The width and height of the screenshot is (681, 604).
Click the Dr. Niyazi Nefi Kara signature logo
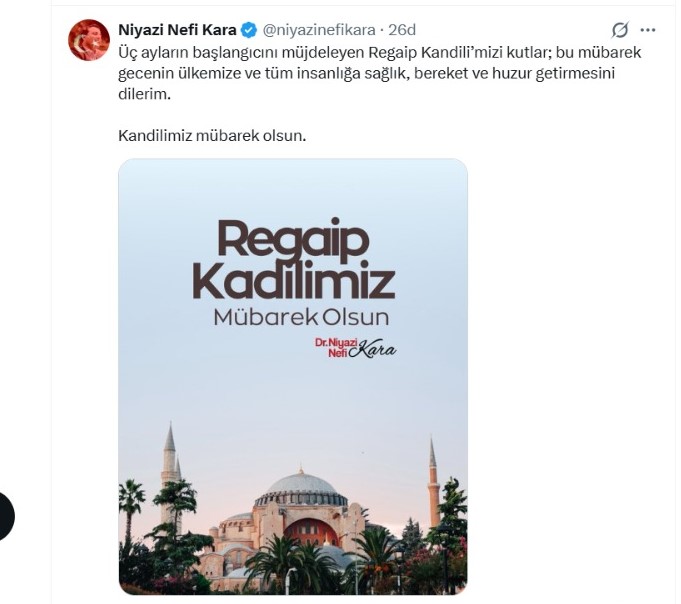[355, 348]
